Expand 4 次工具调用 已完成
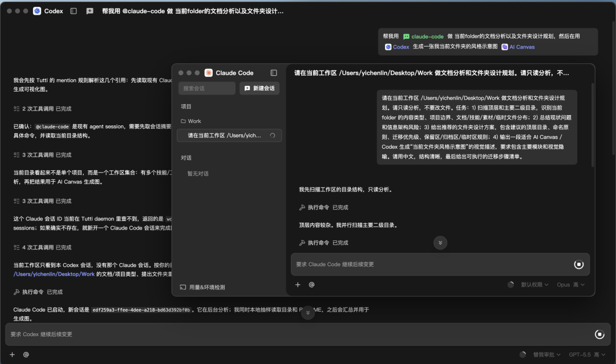Viewport: 616px width, 364px height. (42, 247)
